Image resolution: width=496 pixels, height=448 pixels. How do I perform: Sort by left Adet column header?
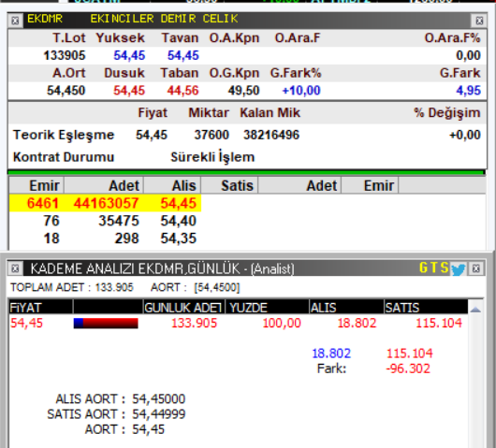click(104, 185)
